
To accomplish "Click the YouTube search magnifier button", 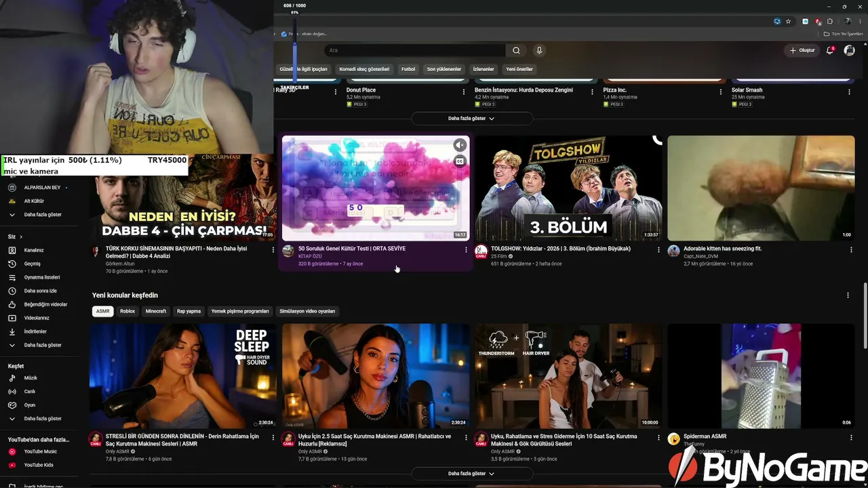I will pos(516,50).
